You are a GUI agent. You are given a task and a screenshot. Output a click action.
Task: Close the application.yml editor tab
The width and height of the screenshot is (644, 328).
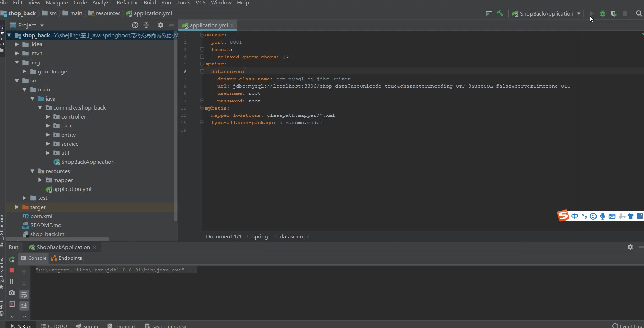pos(232,25)
